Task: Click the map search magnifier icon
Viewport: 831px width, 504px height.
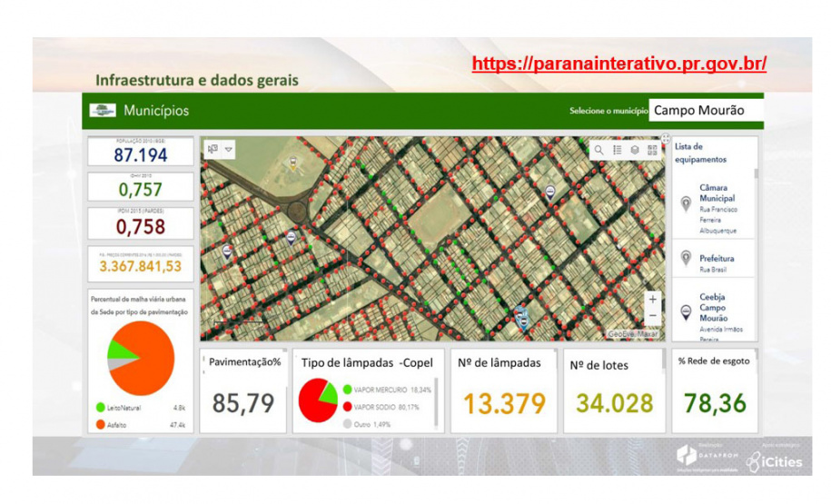Action: click(600, 150)
